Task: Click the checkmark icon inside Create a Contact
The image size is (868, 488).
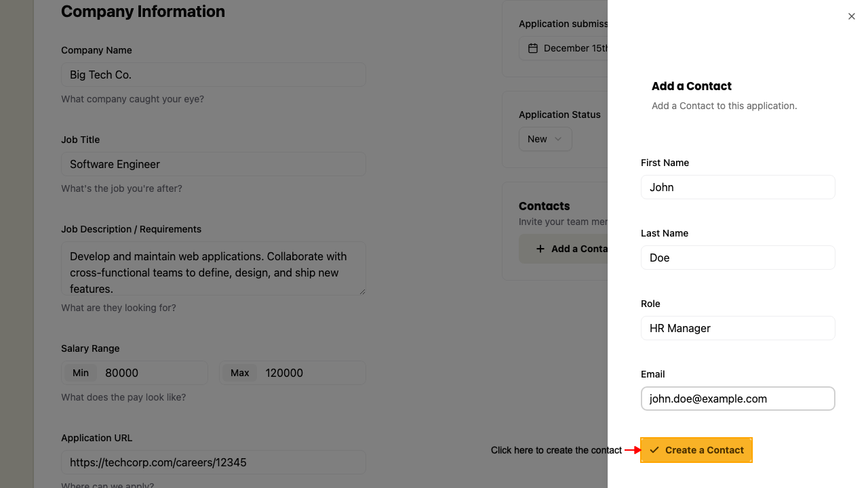Action: click(x=654, y=450)
